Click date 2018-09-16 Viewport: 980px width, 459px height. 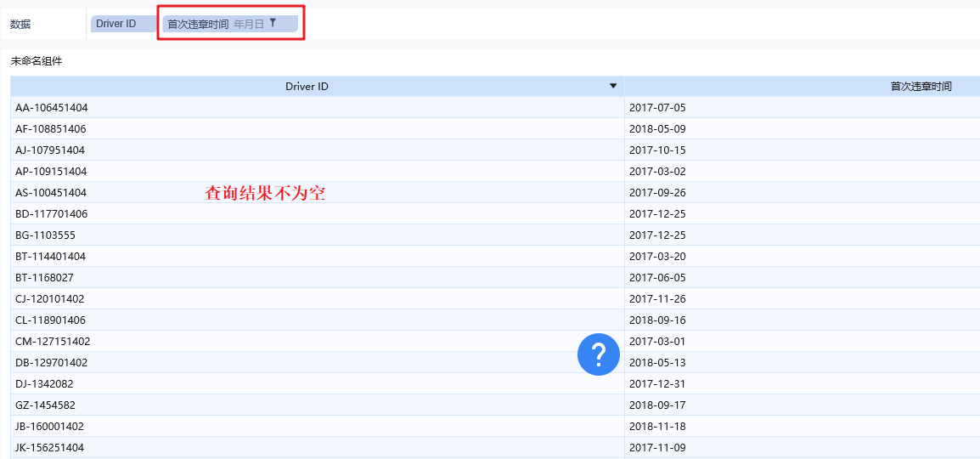click(x=657, y=320)
